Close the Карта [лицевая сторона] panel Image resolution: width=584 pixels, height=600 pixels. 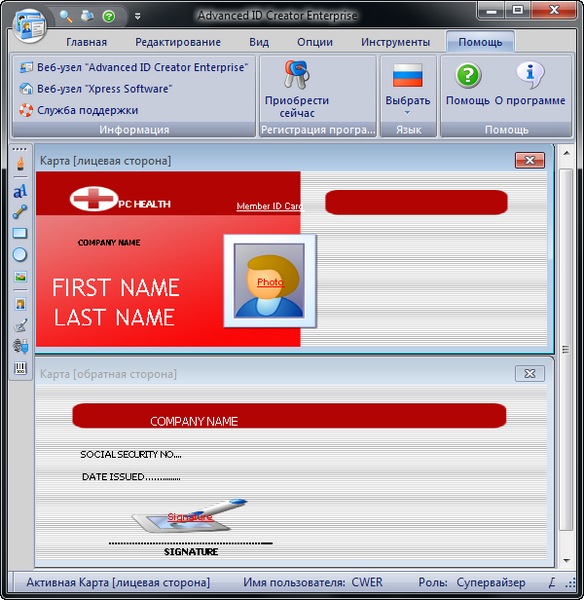tap(530, 160)
